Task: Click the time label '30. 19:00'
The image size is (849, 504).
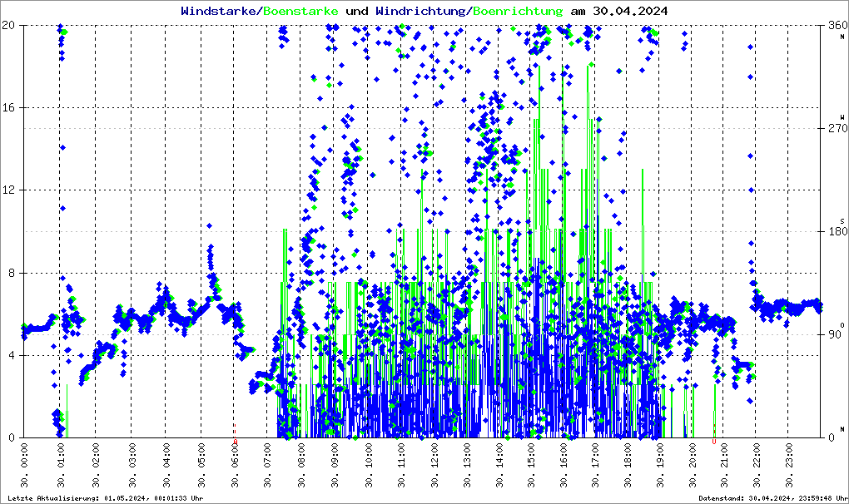Action: coord(661,465)
